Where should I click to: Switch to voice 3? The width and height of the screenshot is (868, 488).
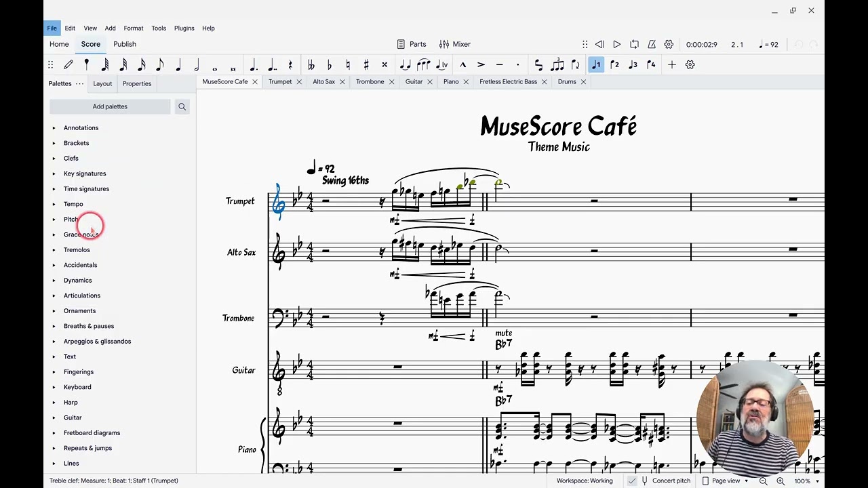point(633,64)
